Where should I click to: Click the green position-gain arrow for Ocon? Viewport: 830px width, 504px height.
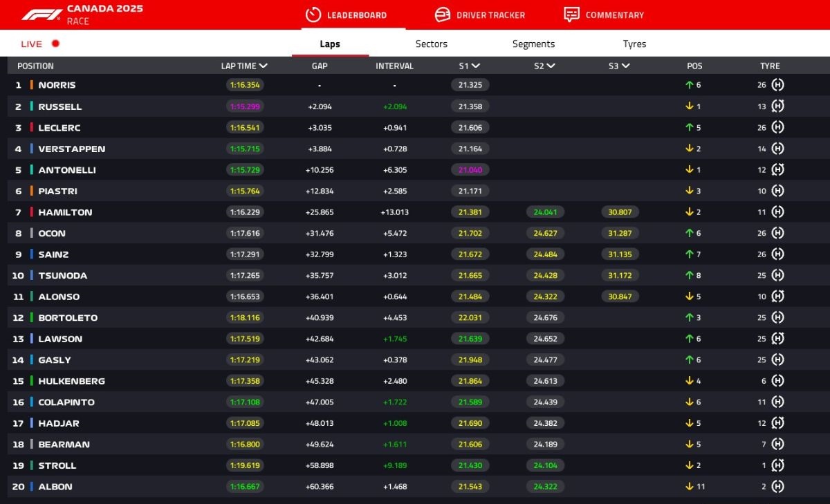pos(689,234)
